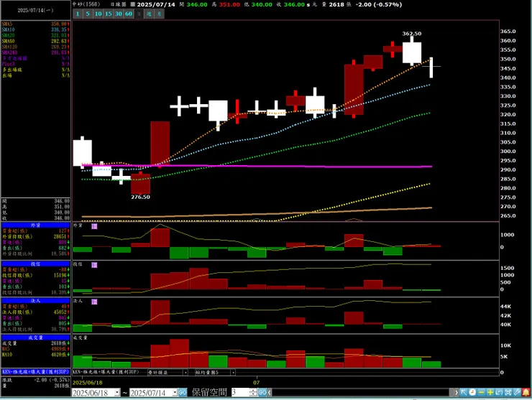
Task: Switch to the monthly (月) chart
Action: (x=159, y=14)
